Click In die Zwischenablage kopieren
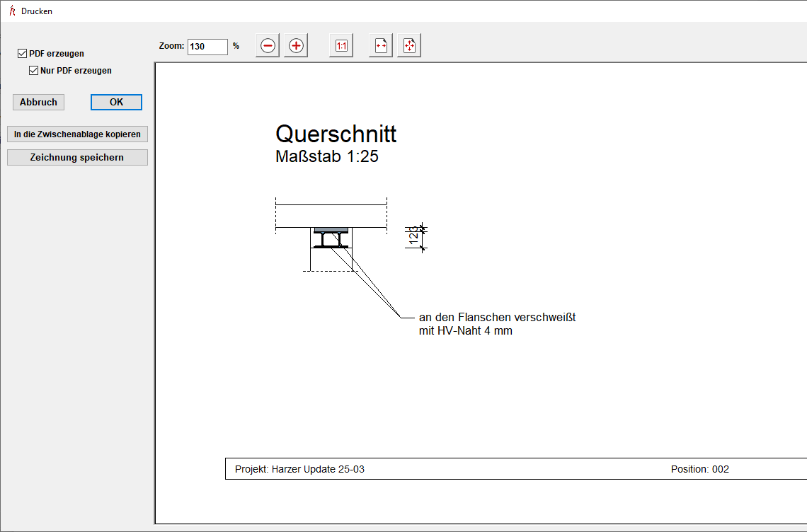The height and width of the screenshot is (532, 807). tap(77, 134)
